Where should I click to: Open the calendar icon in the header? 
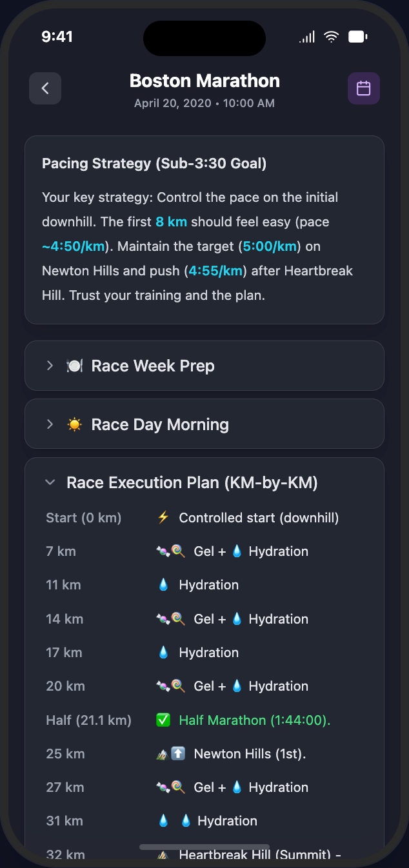[364, 88]
